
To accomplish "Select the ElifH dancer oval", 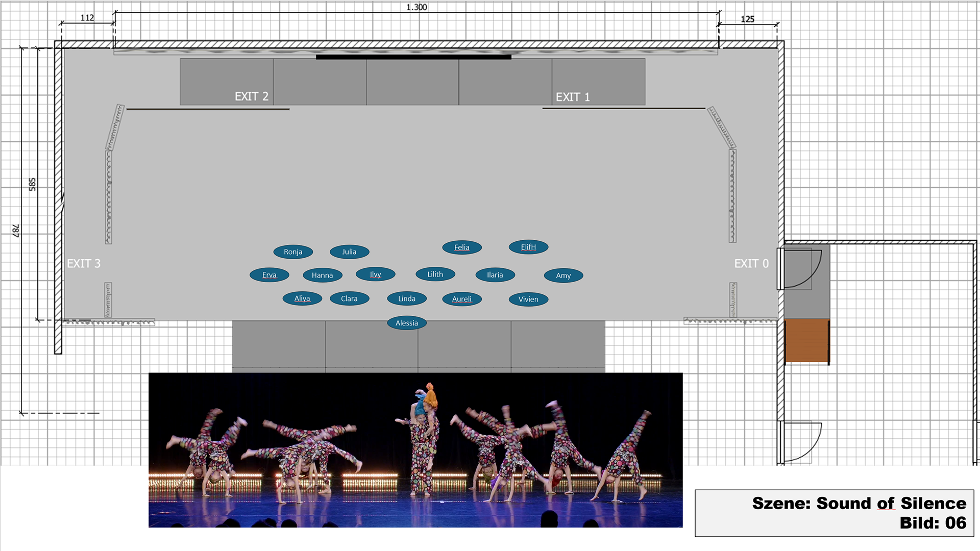I will click(528, 247).
